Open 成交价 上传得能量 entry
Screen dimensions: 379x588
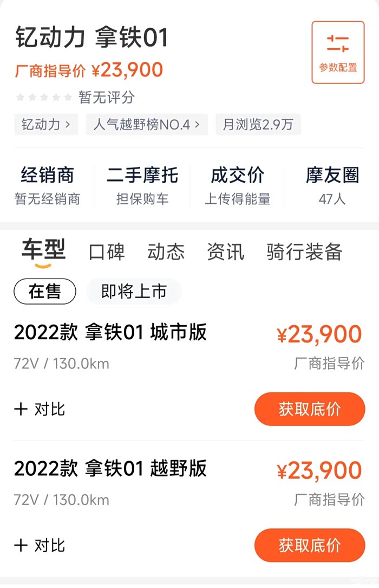pyautogui.click(x=238, y=185)
